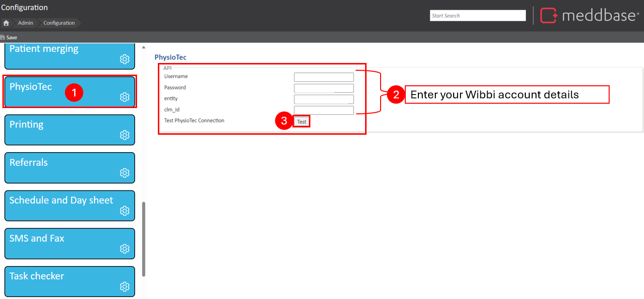Viewport: 644px width, 299px height.
Task: Open the Admin breadcrumb item
Action: [26, 23]
